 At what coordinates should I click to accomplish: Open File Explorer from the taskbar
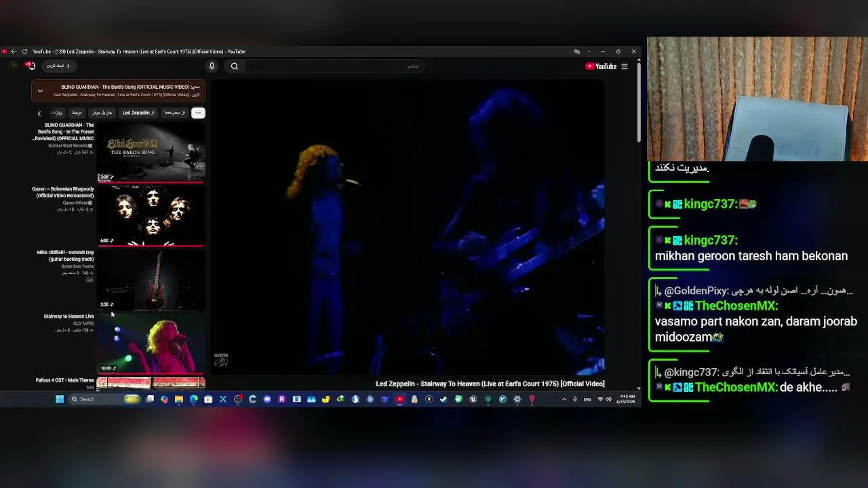click(x=179, y=399)
